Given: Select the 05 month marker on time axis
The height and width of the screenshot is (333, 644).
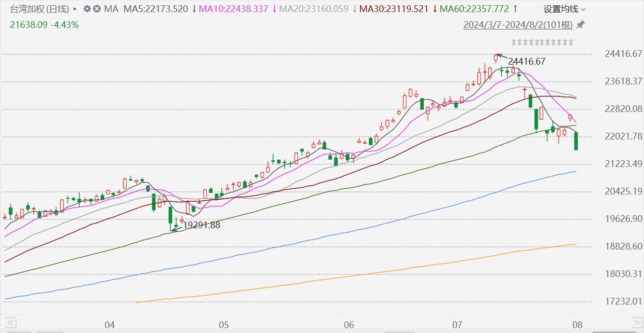Looking at the screenshot, I should pos(223,325).
